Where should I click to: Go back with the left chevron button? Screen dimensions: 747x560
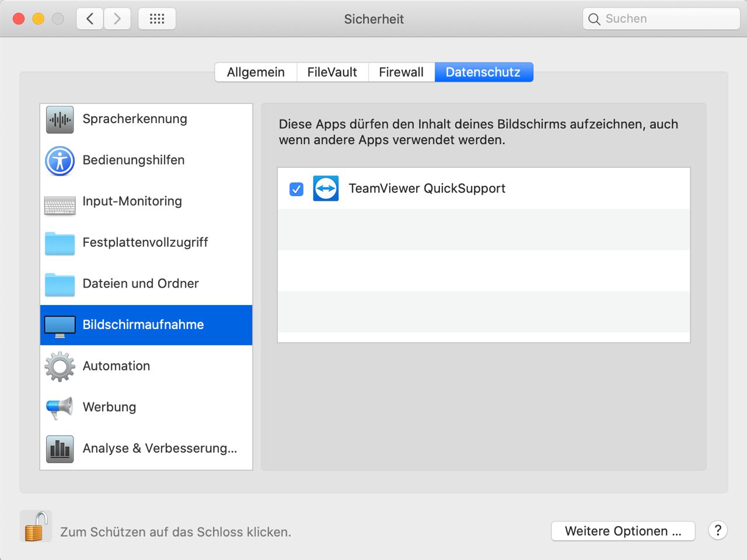click(90, 19)
